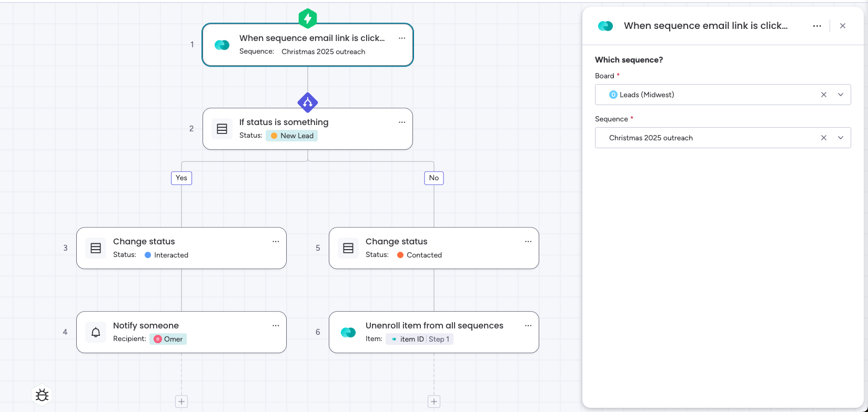Open more options on Notify someone
This screenshot has width=868, height=412.
276,325
